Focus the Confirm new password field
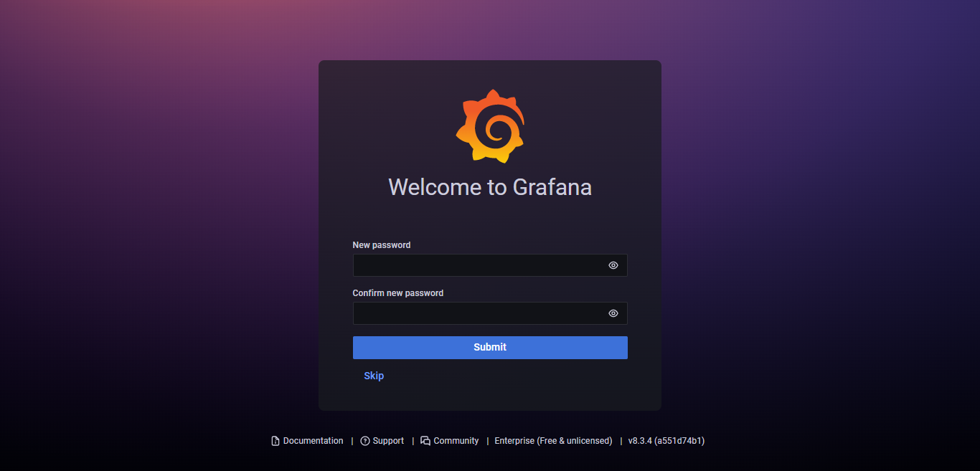 click(x=490, y=313)
